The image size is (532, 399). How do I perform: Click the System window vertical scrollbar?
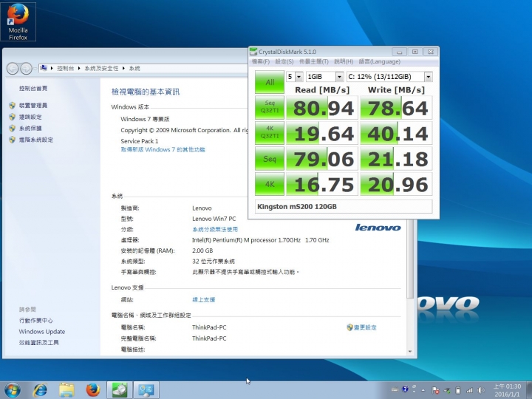click(410, 259)
